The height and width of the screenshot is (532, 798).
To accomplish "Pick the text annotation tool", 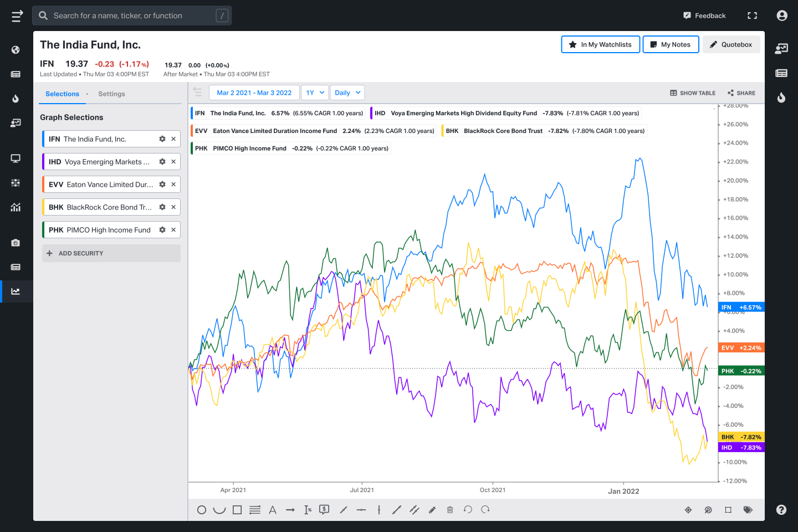I will coord(273,510).
